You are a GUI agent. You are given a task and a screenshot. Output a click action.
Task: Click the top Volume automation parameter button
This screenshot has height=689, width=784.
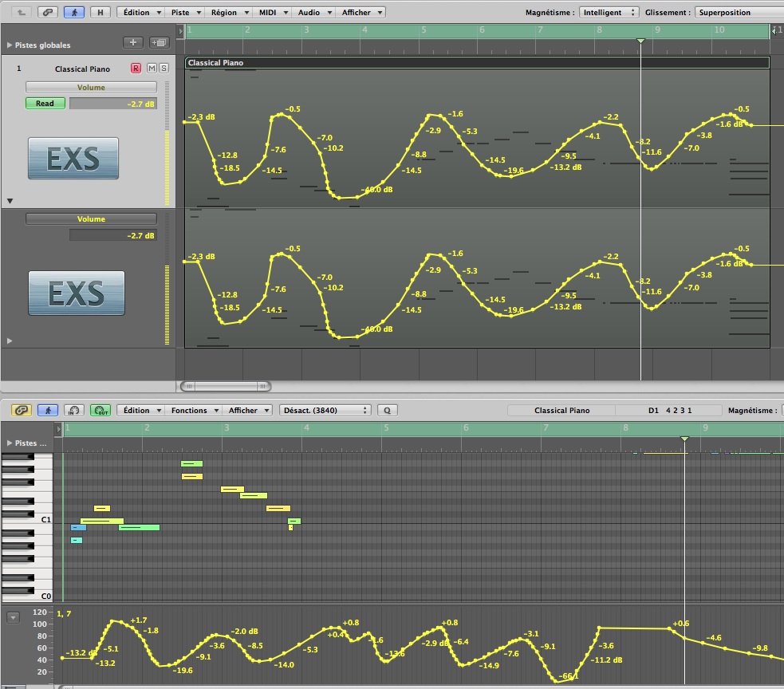click(x=91, y=87)
